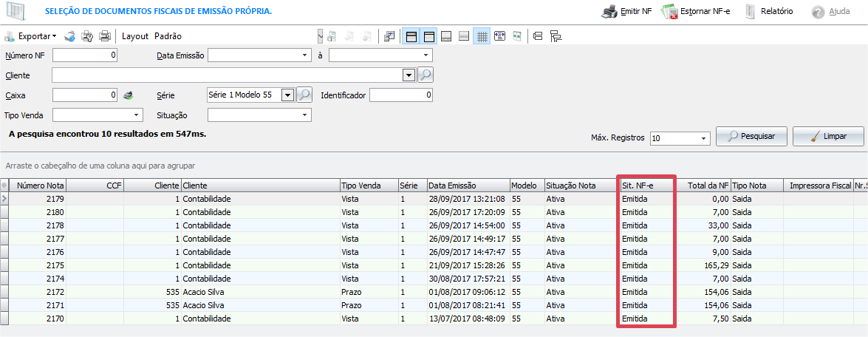Click the row indicator of row 2177
This screenshot has height=337, width=868.
pos(5,239)
